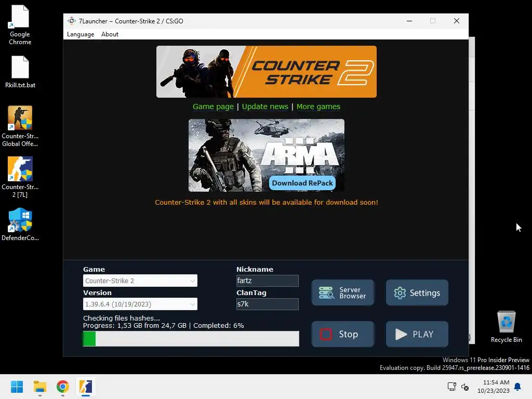The image size is (532, 399).
Task: Close the 7Launcher window
Action: coord(457,21)
